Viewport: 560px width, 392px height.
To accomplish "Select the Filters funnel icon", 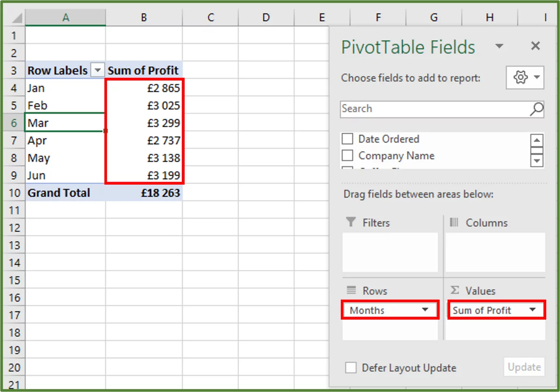I will [351, 222].
